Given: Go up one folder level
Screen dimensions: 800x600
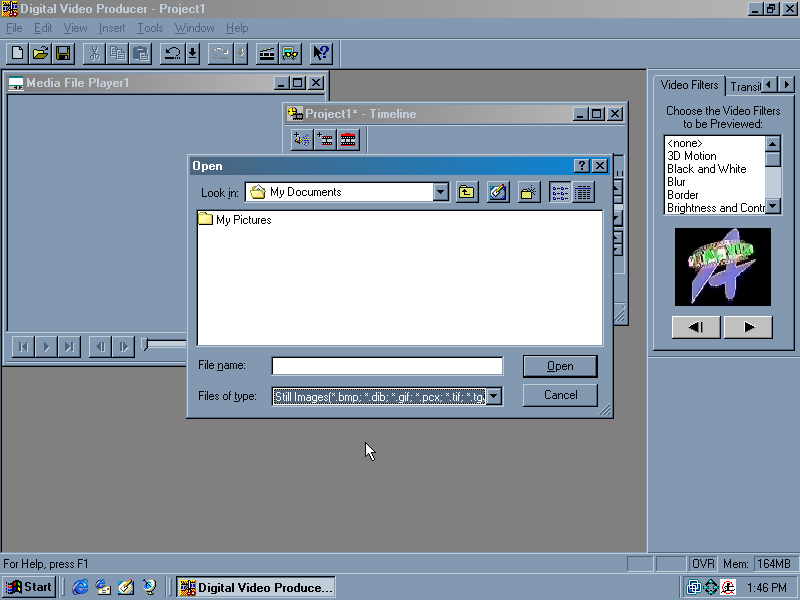Looking at the screenshot, I should point(467,192).
